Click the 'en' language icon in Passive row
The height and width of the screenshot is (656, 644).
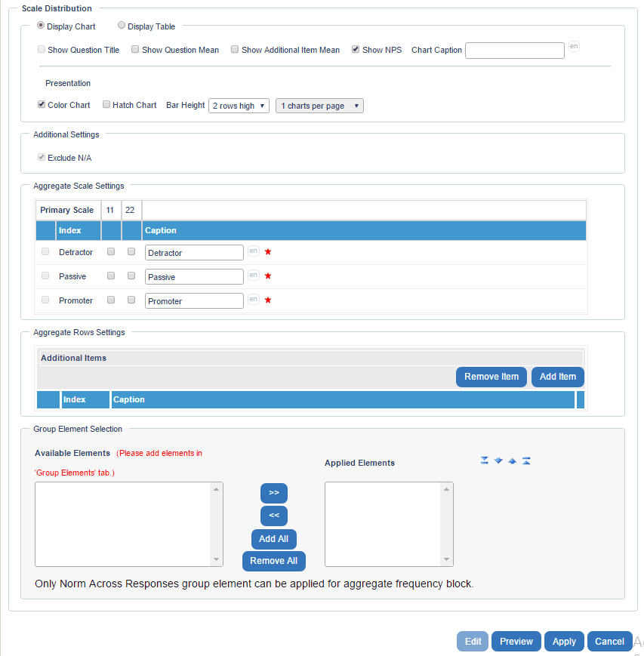click(x=253, y=276)
